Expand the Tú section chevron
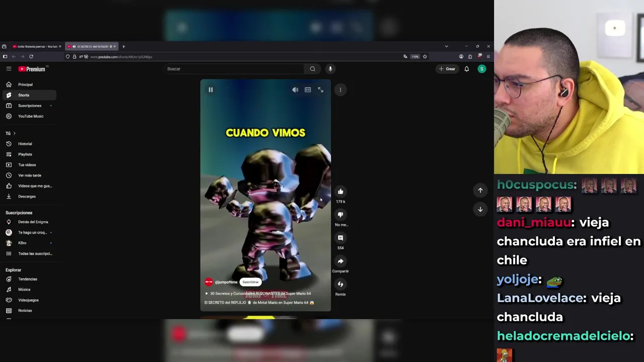The width and height of the screenshot is (644, 362). click(x=14, y=133)
